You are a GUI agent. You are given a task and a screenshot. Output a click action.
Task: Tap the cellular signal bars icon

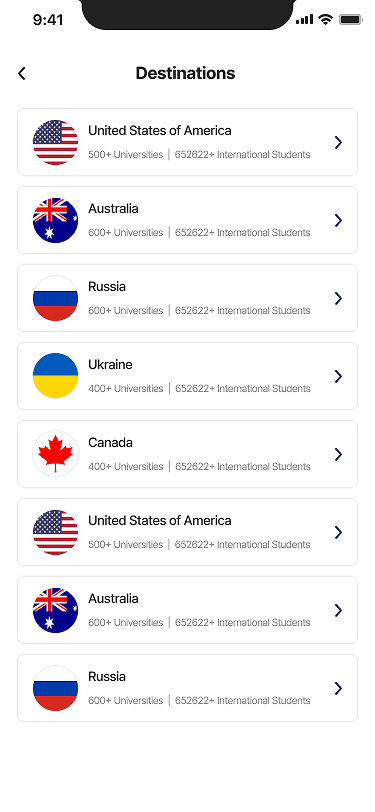tap(305, 20)
